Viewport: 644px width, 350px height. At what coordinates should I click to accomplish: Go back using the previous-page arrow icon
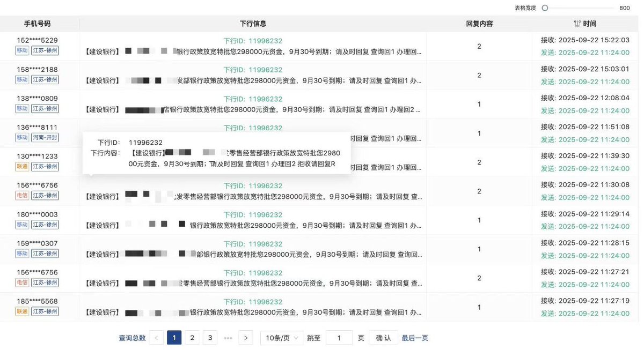tap(156, 338)
